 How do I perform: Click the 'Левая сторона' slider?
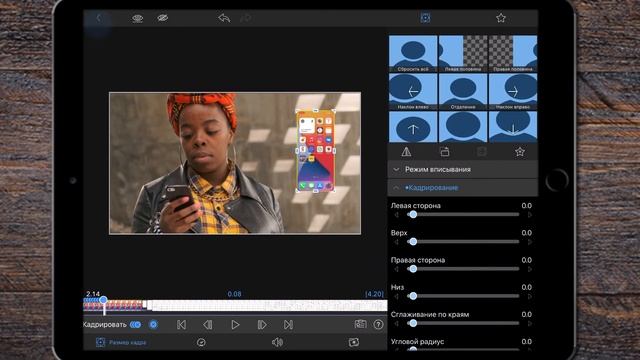tap(463, 214)
